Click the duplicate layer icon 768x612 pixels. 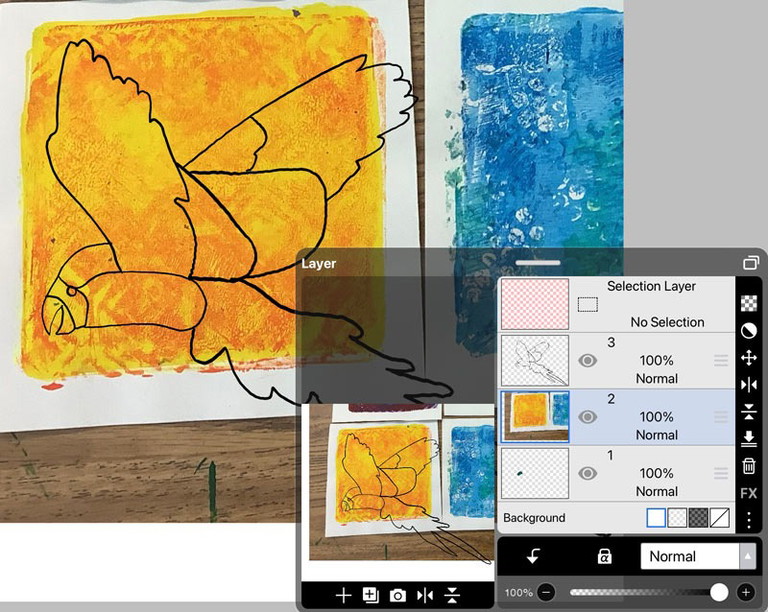click(370, 595)
